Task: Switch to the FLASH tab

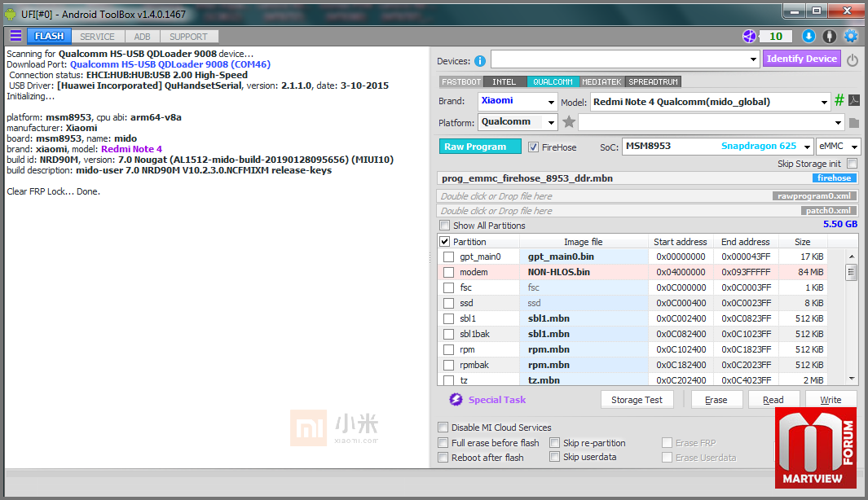Action: [x=49, y=36]
